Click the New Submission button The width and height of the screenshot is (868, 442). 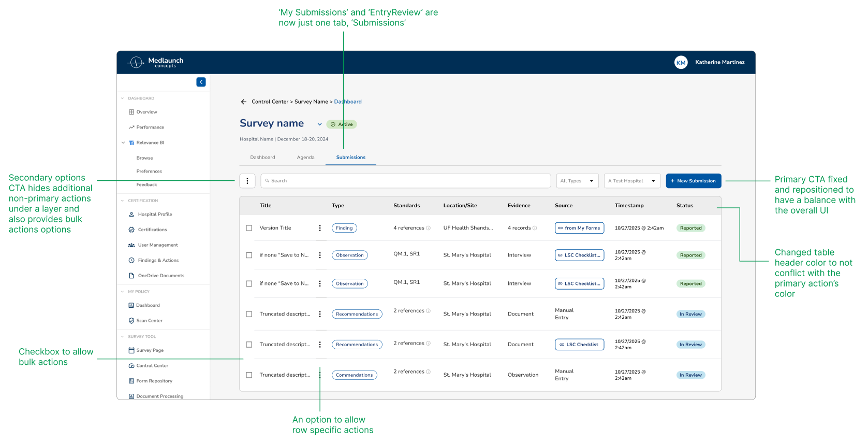pyautogui.click(x=693, y=181)
